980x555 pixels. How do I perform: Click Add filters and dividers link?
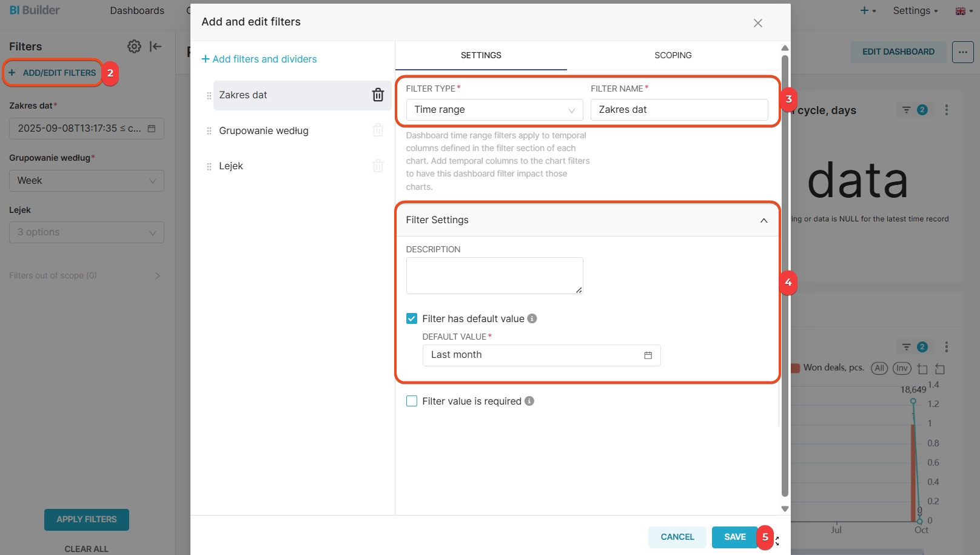coord(259,59)
